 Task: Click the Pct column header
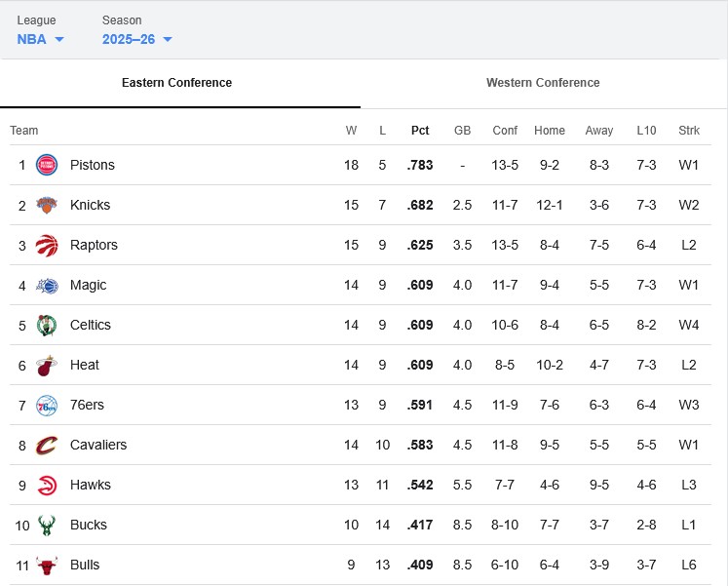pyautogui.click(x=420, y=131)
